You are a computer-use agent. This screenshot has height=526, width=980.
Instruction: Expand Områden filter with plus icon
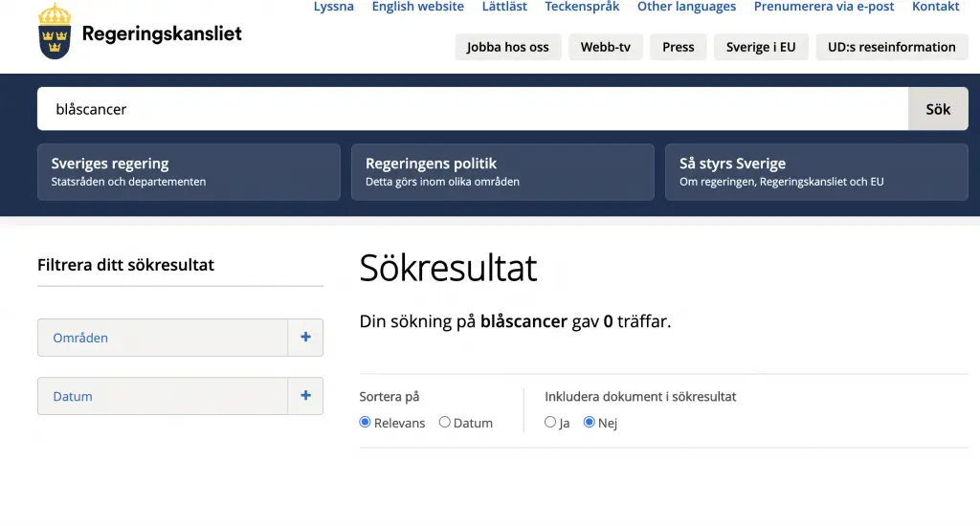(305, 338)
